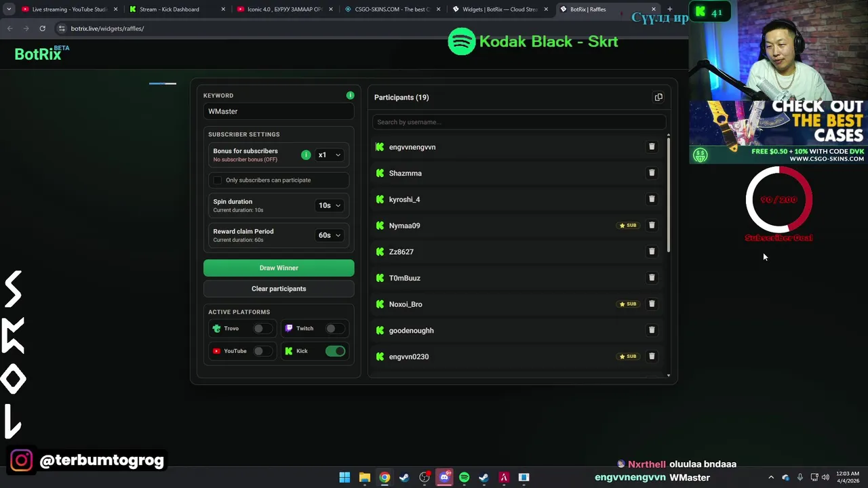Viewport: 868px width, 488px height.
Task: Delete participant Zz8627
Action: [x=652, y=251]
